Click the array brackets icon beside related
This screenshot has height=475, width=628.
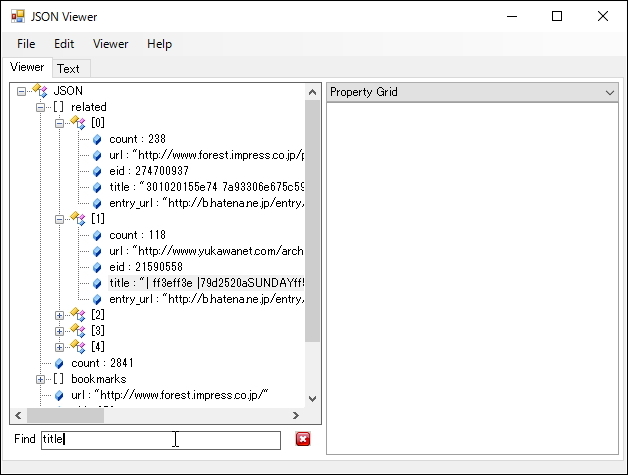click(58, 107)
